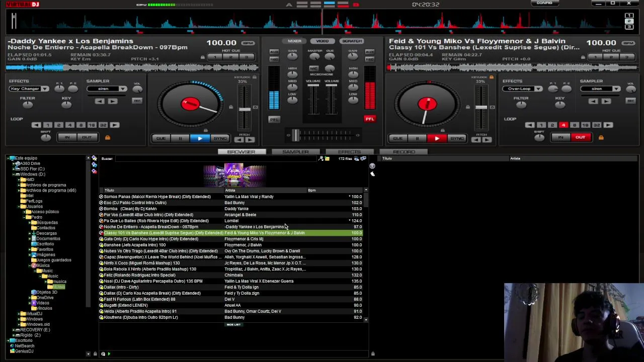Expand the A360 Drive tree node
The height and width of the screenshot is (362, 644).
point(14,163)
